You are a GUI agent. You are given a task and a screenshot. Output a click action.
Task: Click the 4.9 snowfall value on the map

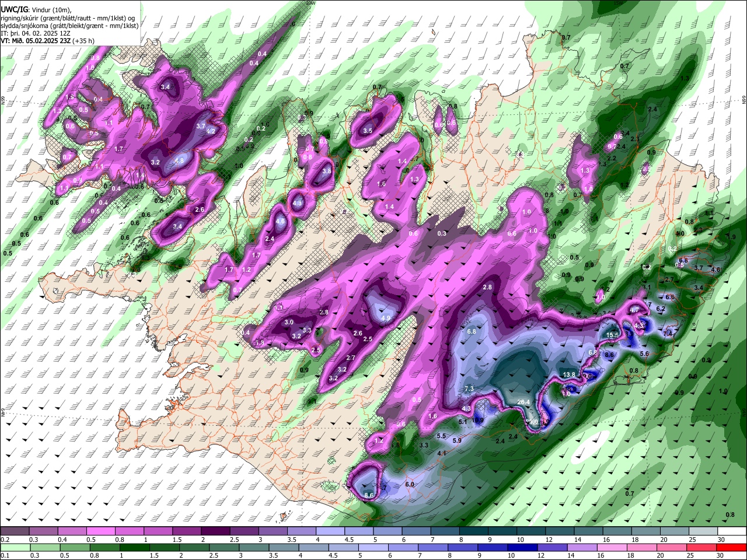point(386,318)
